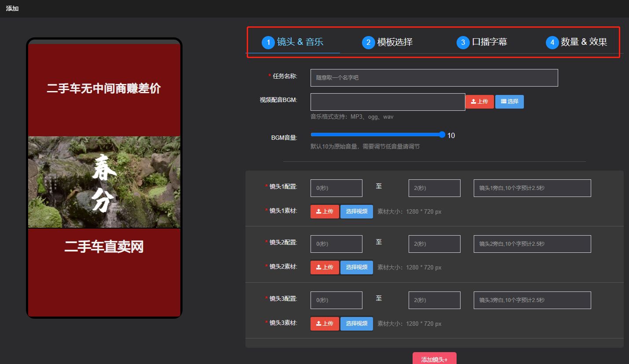The image size is (629, 364).
Task: Upload material for 镜头3素材
Action: point(325,324)
